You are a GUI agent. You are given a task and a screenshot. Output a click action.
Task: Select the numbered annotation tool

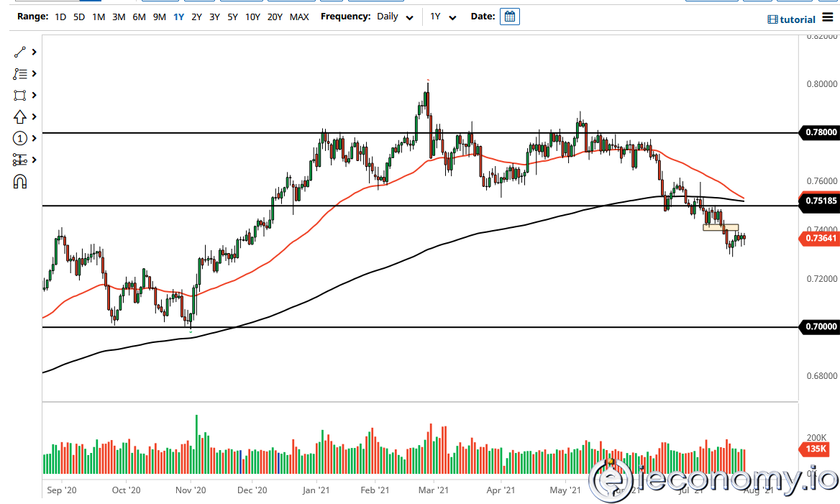coord(19,137)
